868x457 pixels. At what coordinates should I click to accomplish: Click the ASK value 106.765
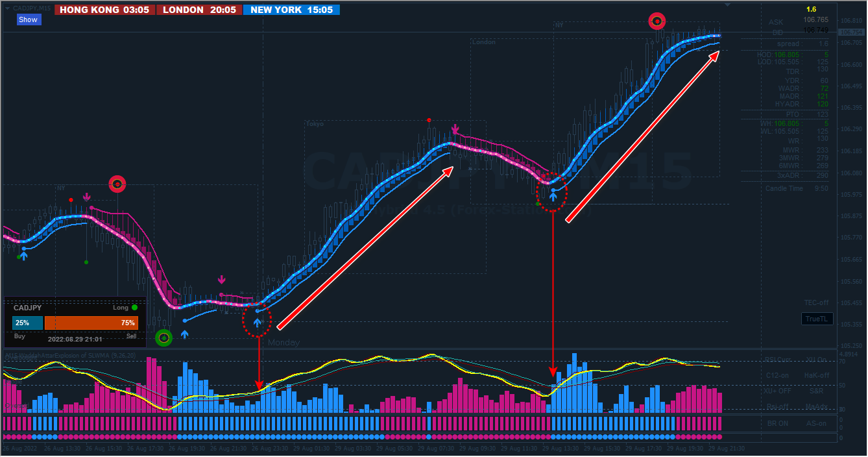(815, 20)
